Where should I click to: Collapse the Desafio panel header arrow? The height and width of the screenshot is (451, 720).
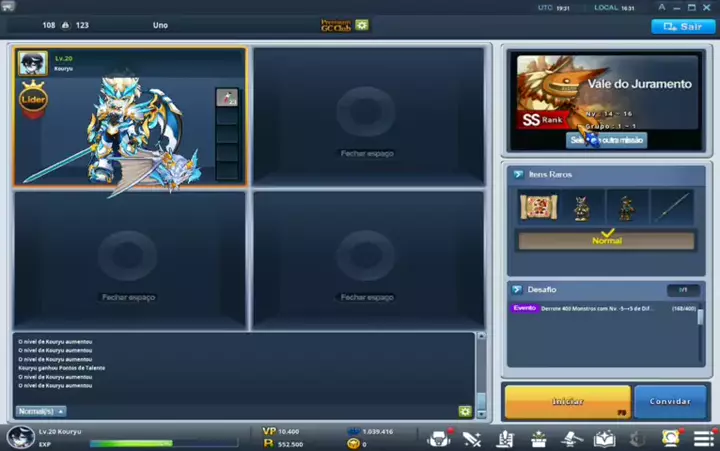pyautogui.click(x=518, y=289)
